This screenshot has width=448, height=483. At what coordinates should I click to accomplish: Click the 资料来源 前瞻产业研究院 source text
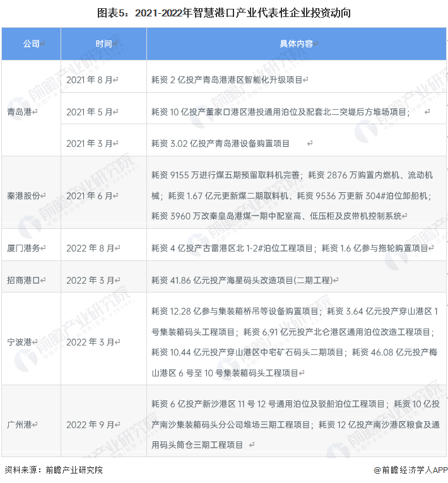pos(54,470)
